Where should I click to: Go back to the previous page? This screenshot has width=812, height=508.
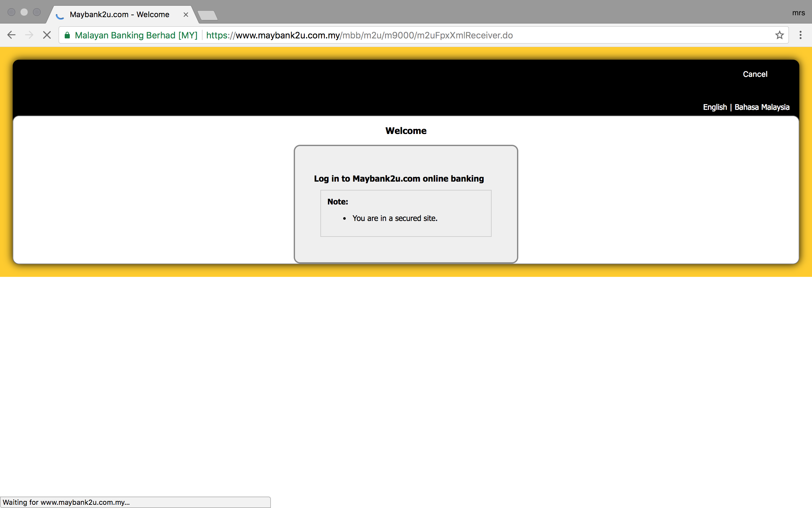(11, 35)
